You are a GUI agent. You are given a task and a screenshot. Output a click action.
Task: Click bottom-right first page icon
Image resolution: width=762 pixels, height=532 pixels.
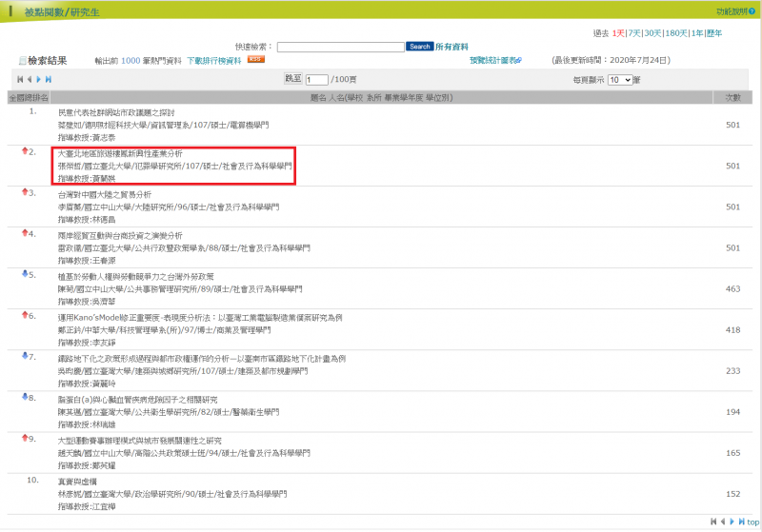[x=712, y=522]
